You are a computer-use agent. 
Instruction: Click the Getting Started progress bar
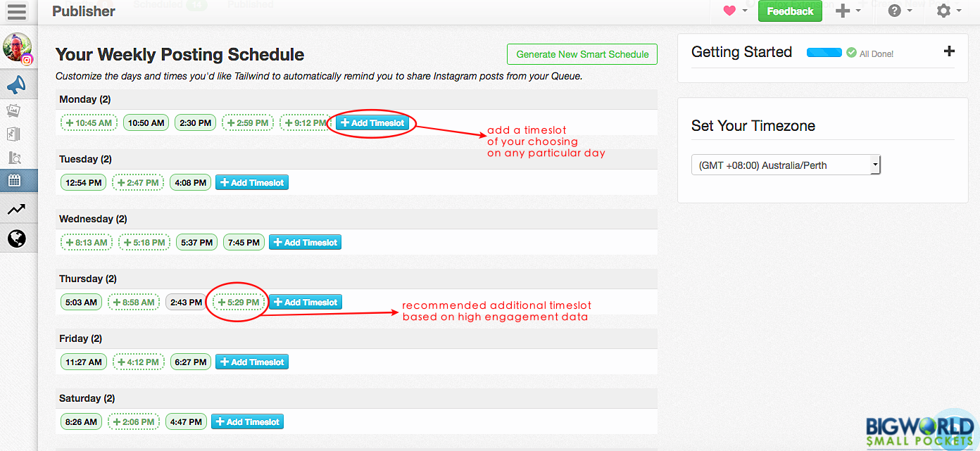click(824, 53)
